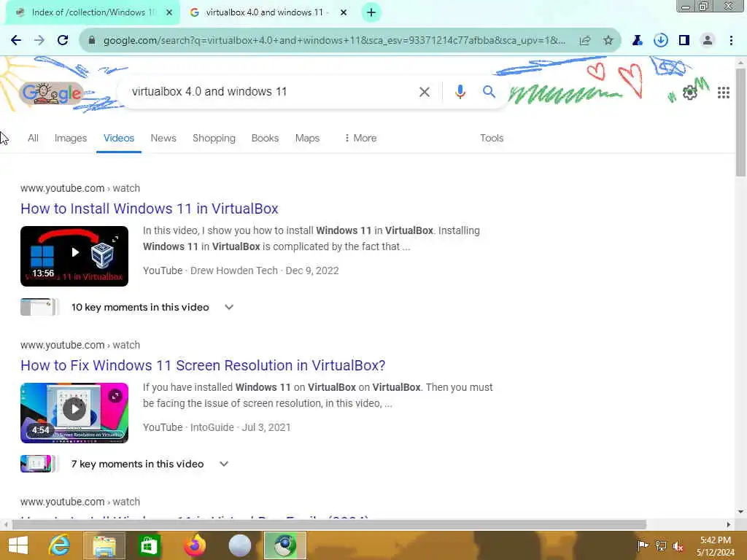Screen dimensions: 747x560
Task: Click the 10 key moments preview thumbnail
Action: [39, 307]
